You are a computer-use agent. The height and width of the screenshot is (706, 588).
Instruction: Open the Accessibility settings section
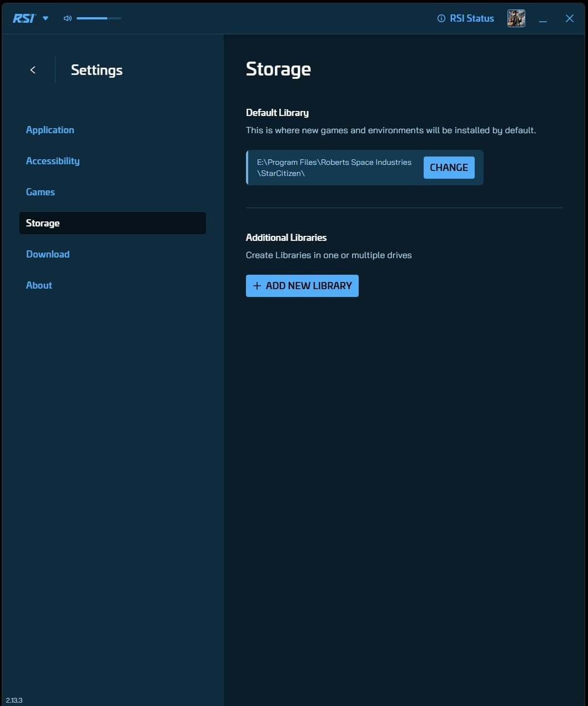coord(53,161)
